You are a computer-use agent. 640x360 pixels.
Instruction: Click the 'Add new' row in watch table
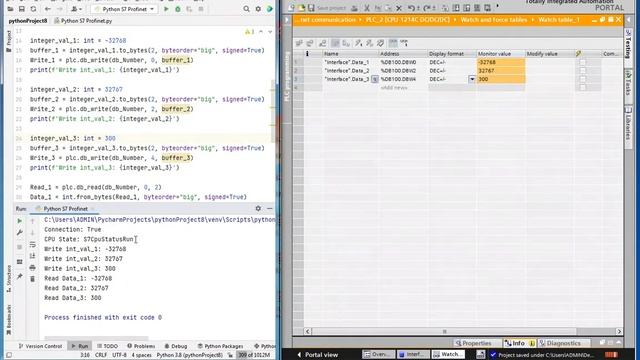[394, 88]
